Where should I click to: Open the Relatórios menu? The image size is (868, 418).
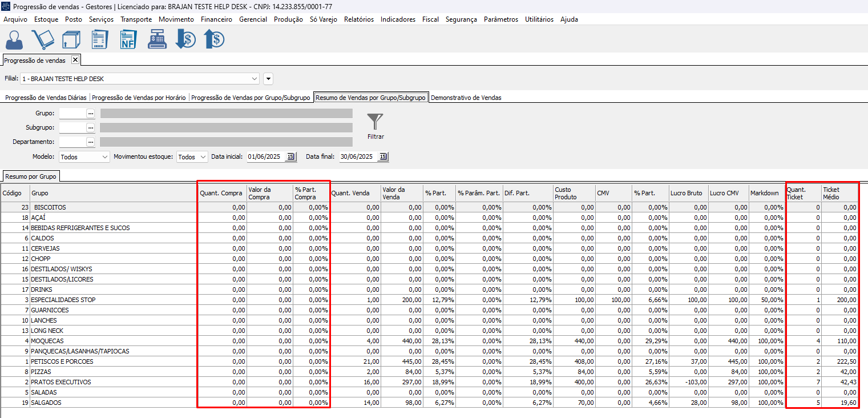pyautogui.click(x=358, y=19)
